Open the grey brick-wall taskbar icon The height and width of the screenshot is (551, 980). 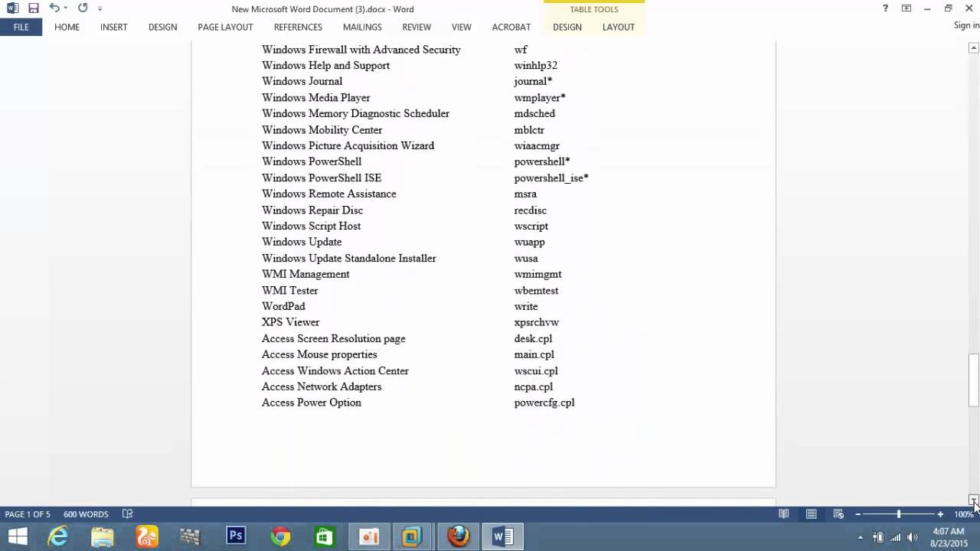click(x=191, y=536)
